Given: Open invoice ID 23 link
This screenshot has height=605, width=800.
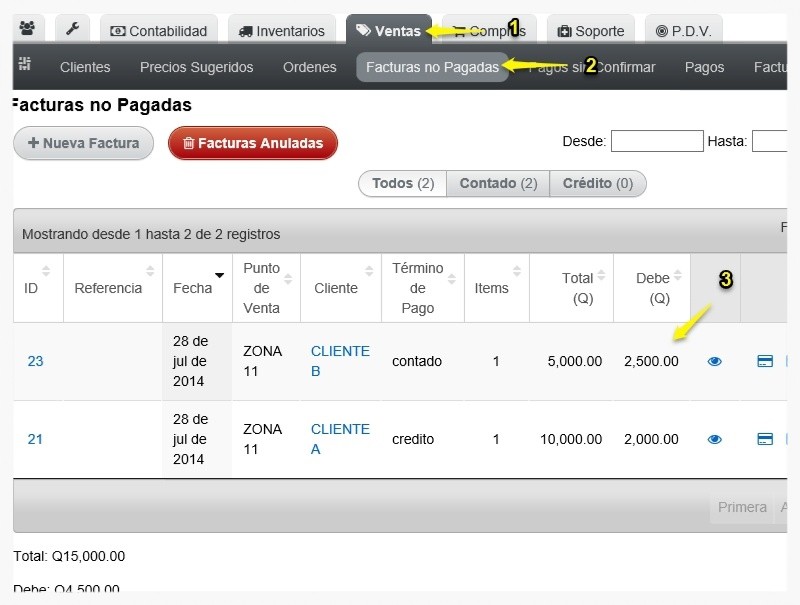Looking at the screenshot, I should [x=35, y=362].
